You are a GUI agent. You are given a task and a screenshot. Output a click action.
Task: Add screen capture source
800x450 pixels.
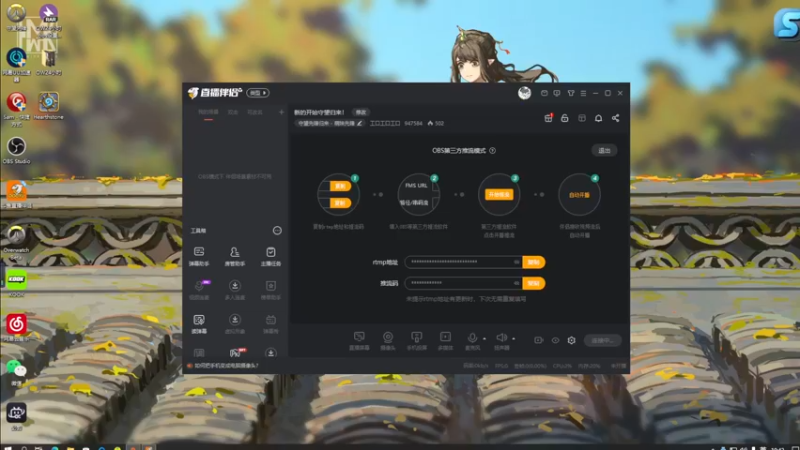[359, 341]
